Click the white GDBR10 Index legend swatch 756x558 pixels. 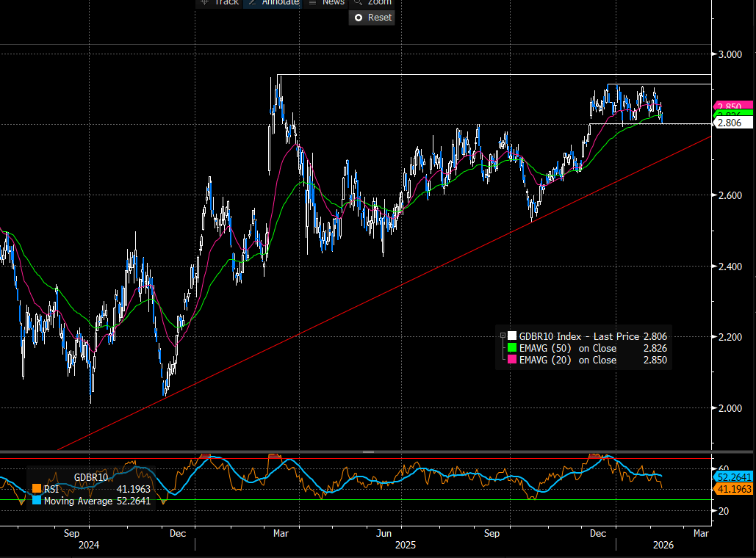(512, 336)
